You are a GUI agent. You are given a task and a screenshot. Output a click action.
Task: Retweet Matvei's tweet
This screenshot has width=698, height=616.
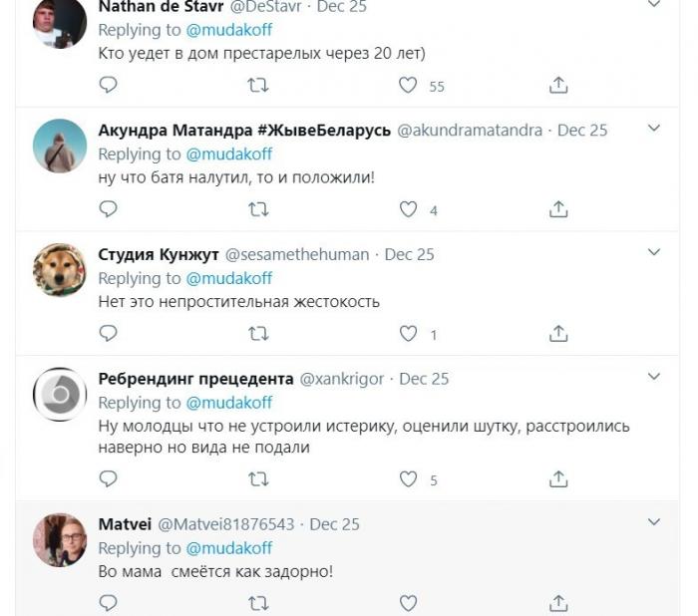click(257, 603)
